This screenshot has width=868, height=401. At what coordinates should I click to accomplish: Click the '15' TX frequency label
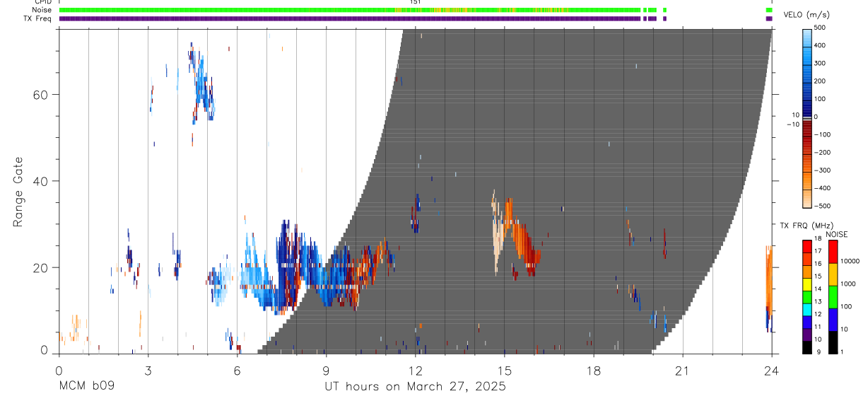(x=817, y=277)
